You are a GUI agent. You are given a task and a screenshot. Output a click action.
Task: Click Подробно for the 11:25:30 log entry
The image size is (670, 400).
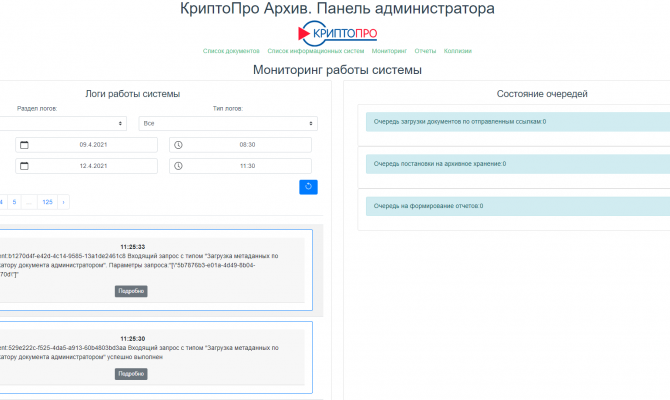click(131, 374)
